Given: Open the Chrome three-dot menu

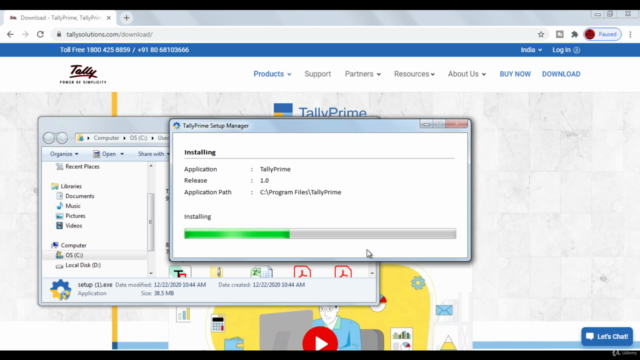Looking at the screenshot, I should click(630, 34).
